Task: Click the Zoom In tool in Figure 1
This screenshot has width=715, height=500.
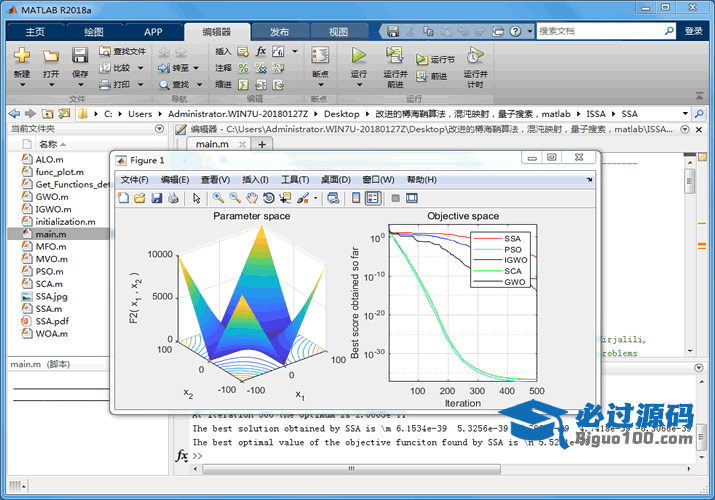Action: coord(218,198)
